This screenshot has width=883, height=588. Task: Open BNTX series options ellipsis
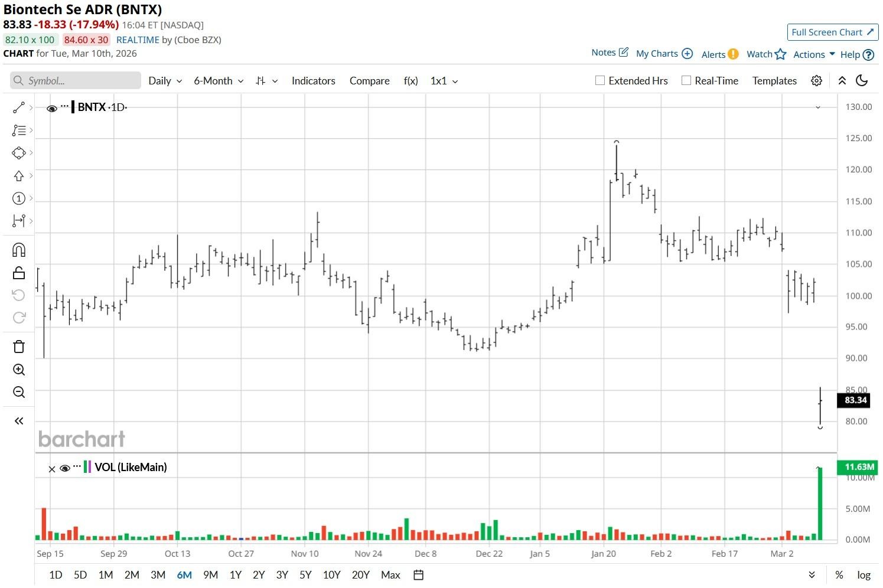(x=65, y=106)
